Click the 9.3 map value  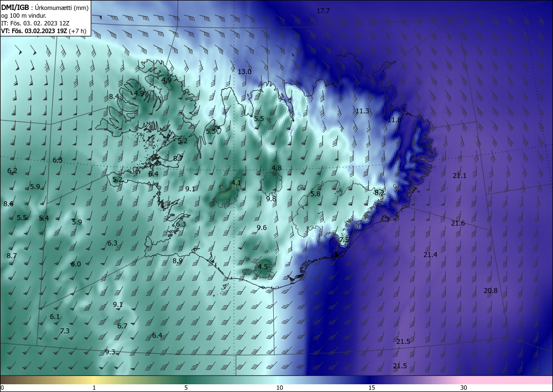pyautogui.click(x=110, y=352)
